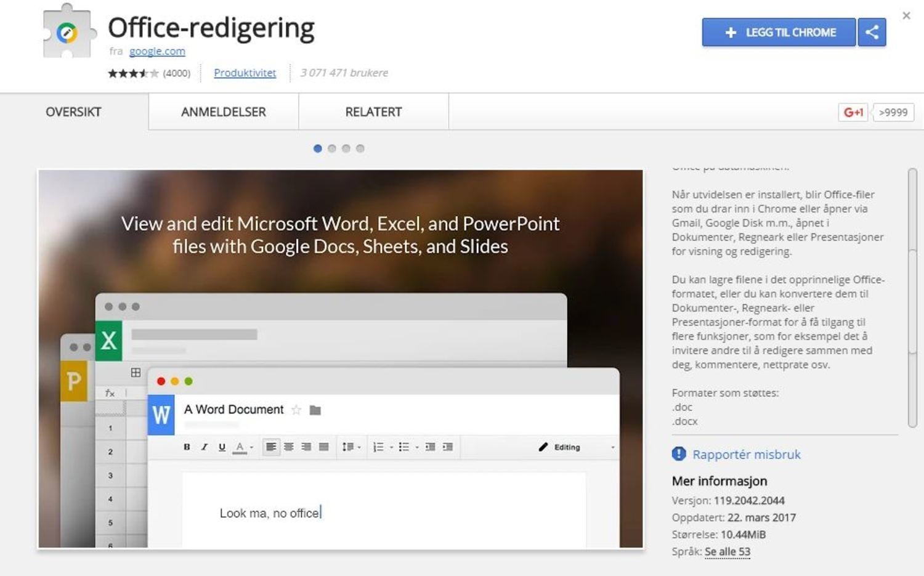Open the Relatert tab
This screenshot has width=924, height=576.
pos(373,112)
